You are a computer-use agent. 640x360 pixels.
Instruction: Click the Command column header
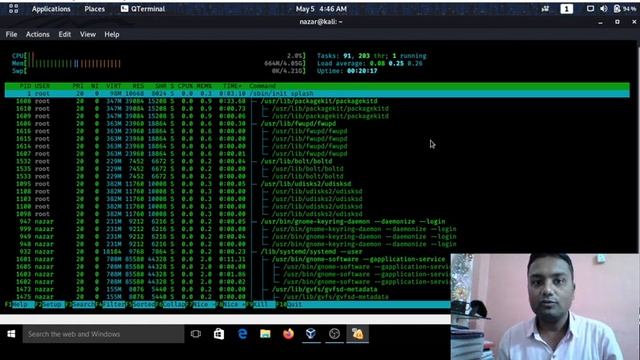(262, 86)
